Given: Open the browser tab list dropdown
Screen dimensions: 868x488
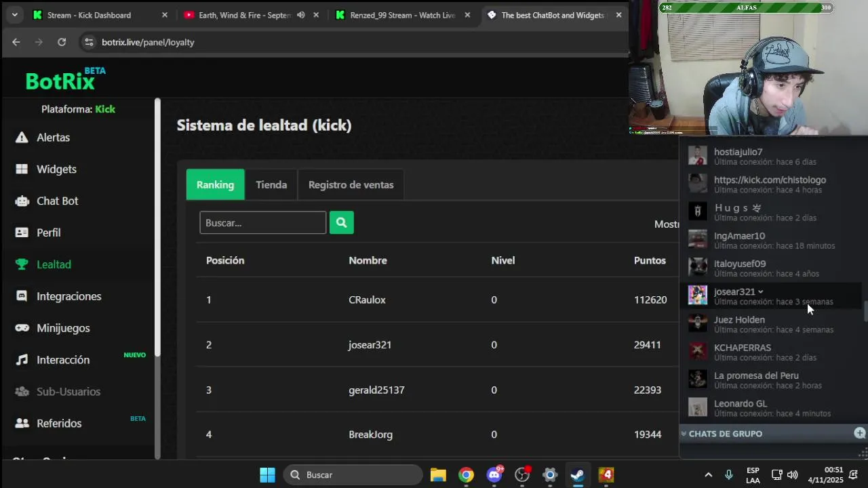Looking at the screenshot, I should pyautogui.click(x=14, y=15).
